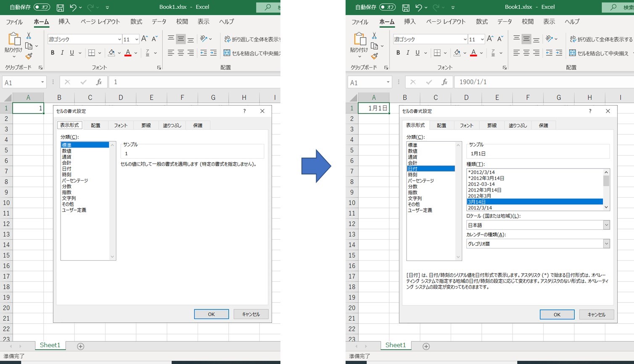Align text right in left window ribbon

191,53
